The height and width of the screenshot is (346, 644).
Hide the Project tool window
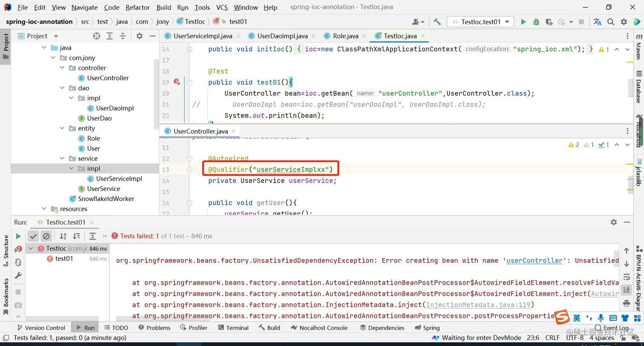pyautogui.click(x=152, y=36)
